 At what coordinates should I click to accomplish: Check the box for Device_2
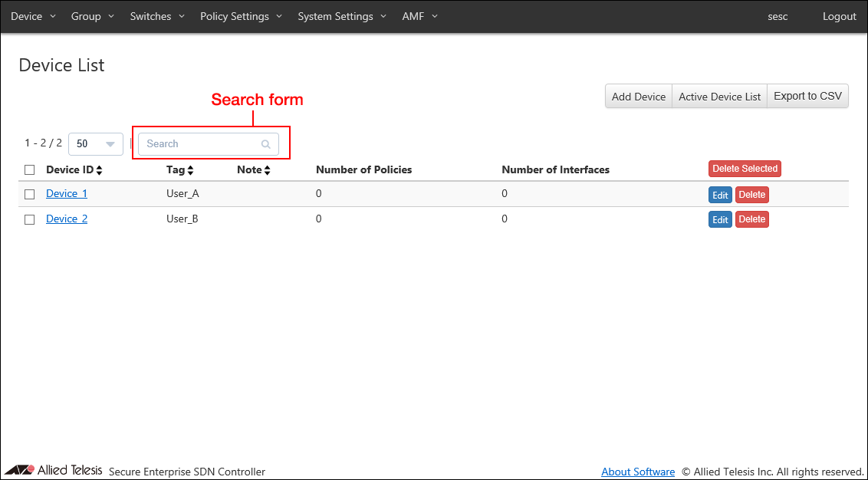[30, 219]
